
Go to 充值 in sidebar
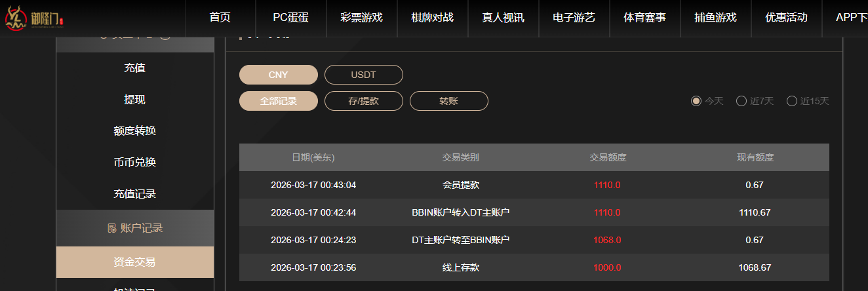pyautogui.click(x=135, y=68)
